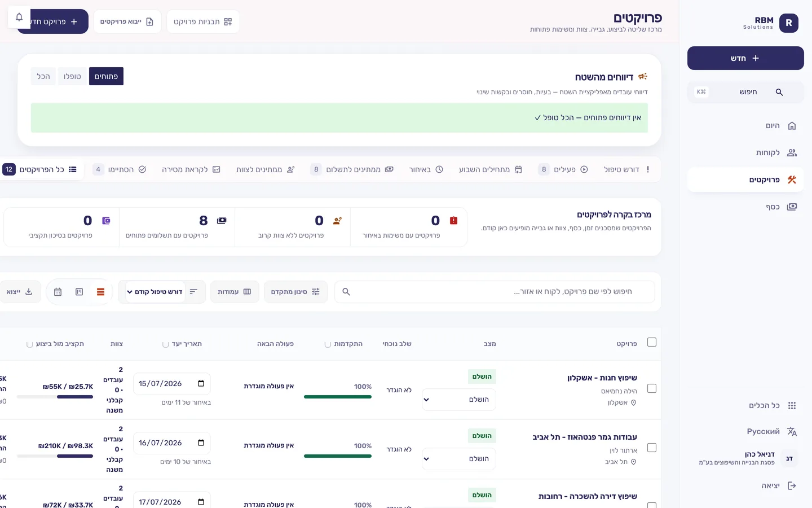Click the ייצוא export button
The height and width of the screenshot is (508, 812).
(x=20, y=292)
